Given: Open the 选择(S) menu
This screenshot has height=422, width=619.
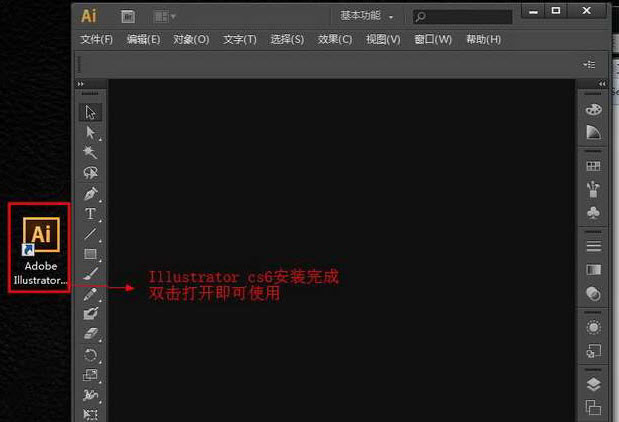Looking at the screenshot, I should tap(287, 39).
